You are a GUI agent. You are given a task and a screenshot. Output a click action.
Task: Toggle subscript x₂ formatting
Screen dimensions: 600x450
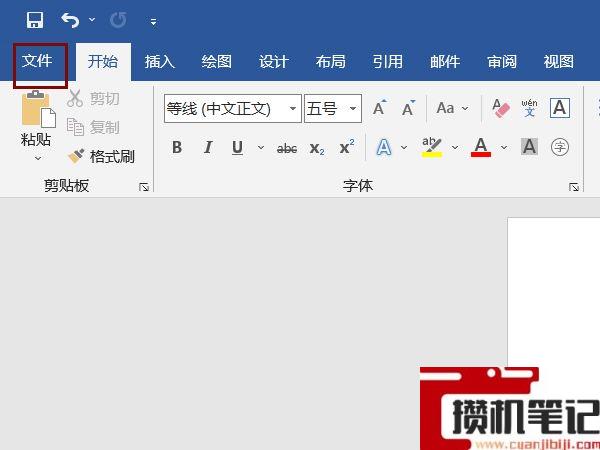tap(317, 148)
